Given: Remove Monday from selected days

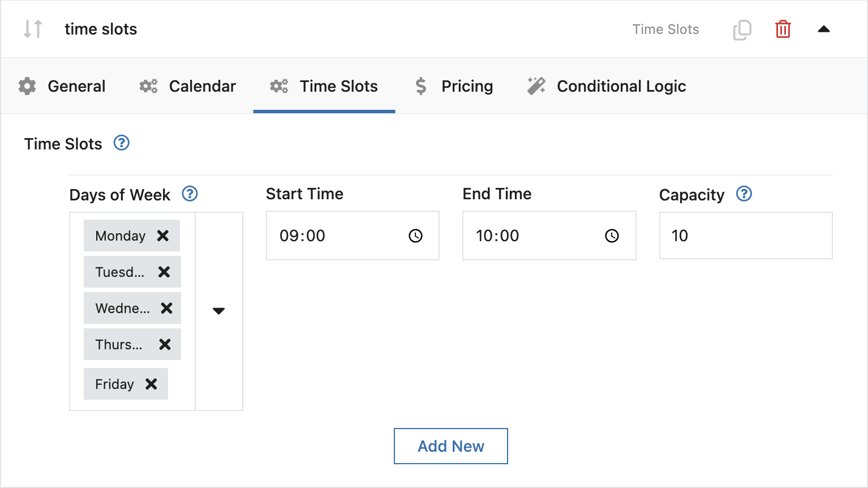Looking at the screenshot, I should [x=163, y=236].
